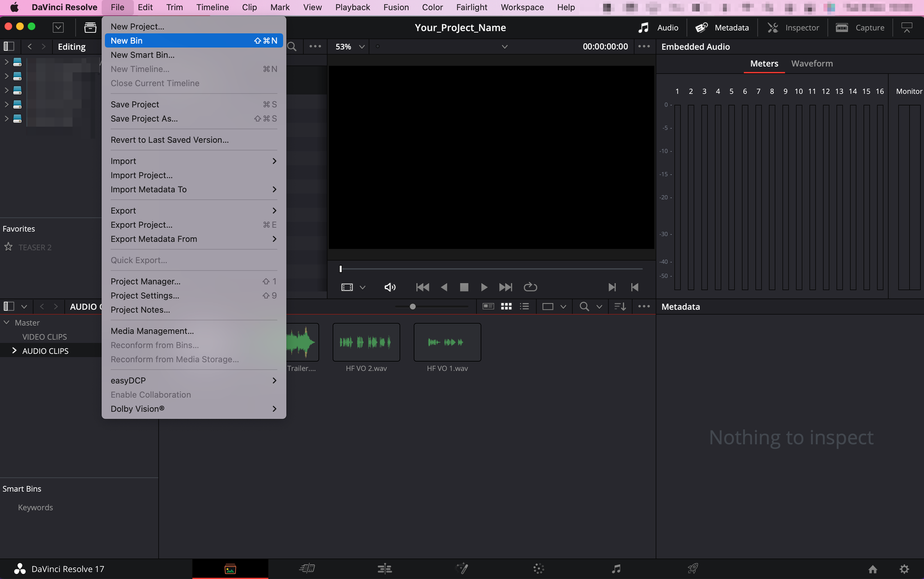Click the loop playback icon in the viewer
The height and width of the screenshot is (579, 924).
(530, 287)
